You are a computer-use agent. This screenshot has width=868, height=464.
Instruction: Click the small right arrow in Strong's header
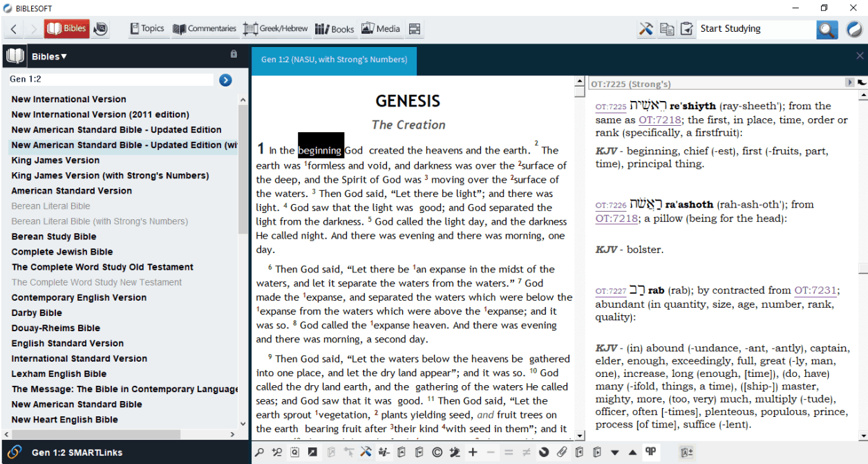850,83
